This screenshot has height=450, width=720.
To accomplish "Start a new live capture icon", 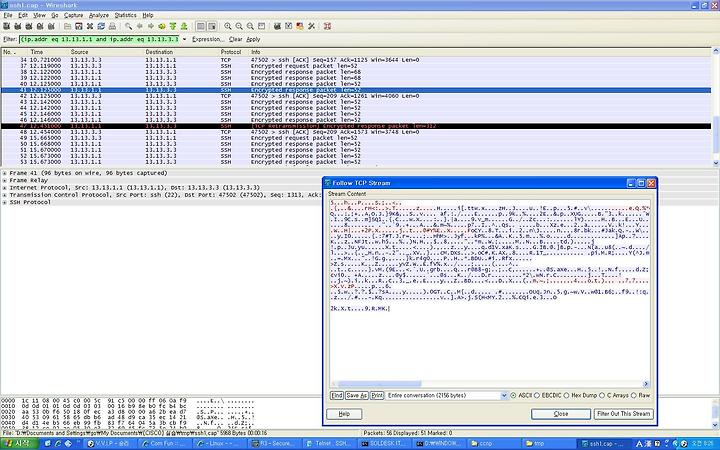I will 29,26.
